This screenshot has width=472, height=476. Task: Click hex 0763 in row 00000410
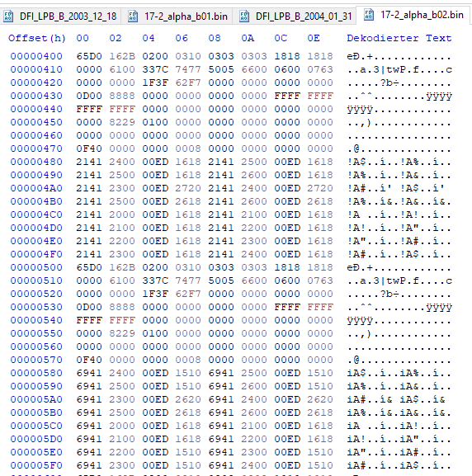(x=320, y=69)
